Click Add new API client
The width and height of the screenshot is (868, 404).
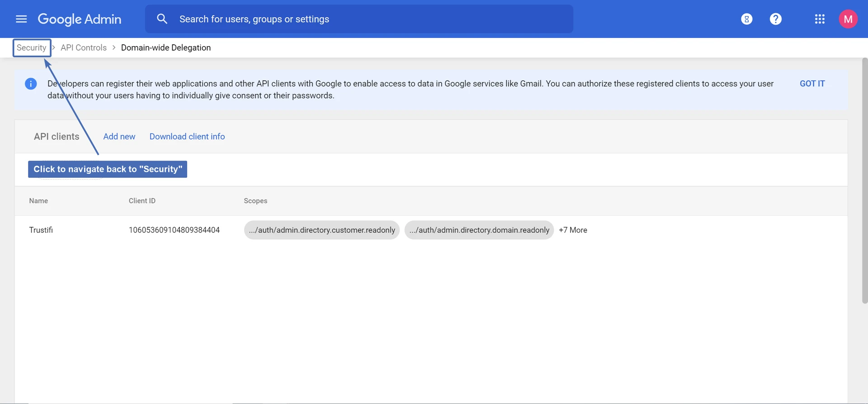pos(119,137)
